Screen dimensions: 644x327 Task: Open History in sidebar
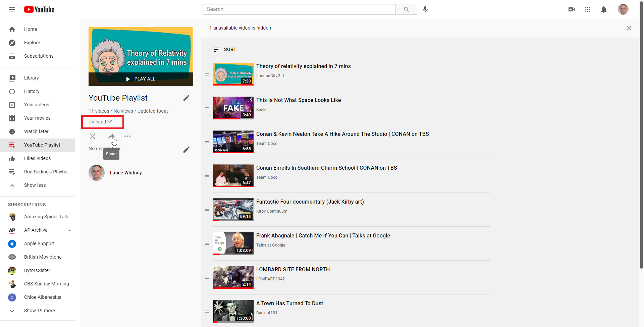point(38,91)
